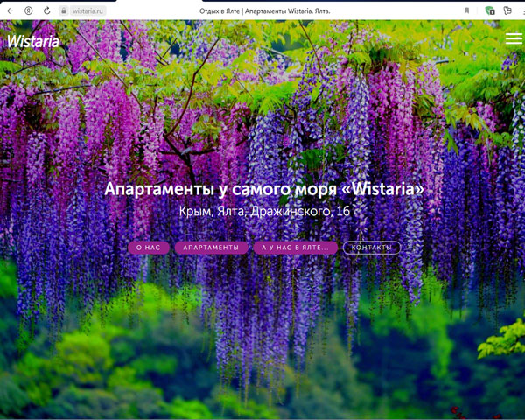Click the address text Крым, Ялта, Дражинского, 16
525x420 pixels.
[264, 211]
